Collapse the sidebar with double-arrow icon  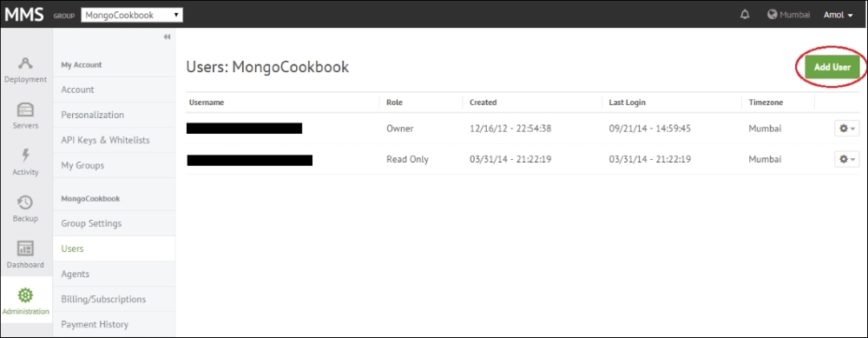(x=168, y=37)
